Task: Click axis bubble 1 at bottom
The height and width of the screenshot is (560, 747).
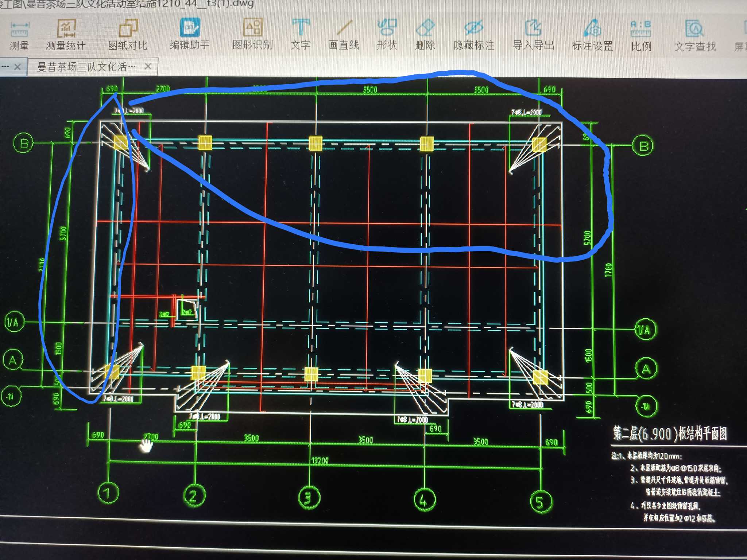Action: click(x=108, y=494)
